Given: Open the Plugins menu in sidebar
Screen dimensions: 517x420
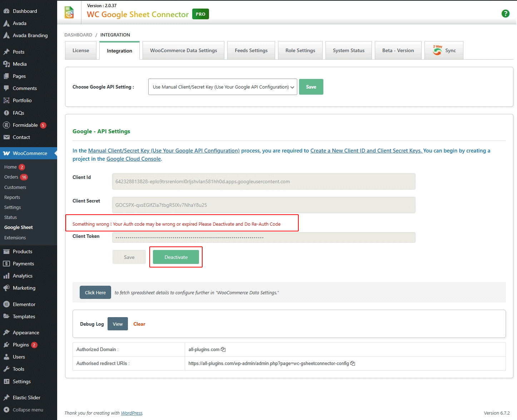Looking at the screenshot, I should point(21,345).
